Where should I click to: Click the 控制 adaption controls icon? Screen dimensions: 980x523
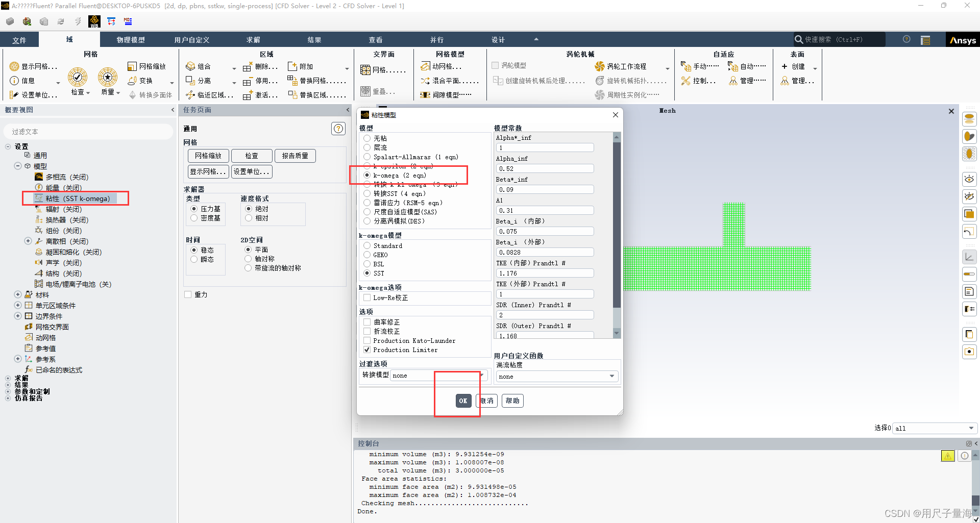[685, 81]
